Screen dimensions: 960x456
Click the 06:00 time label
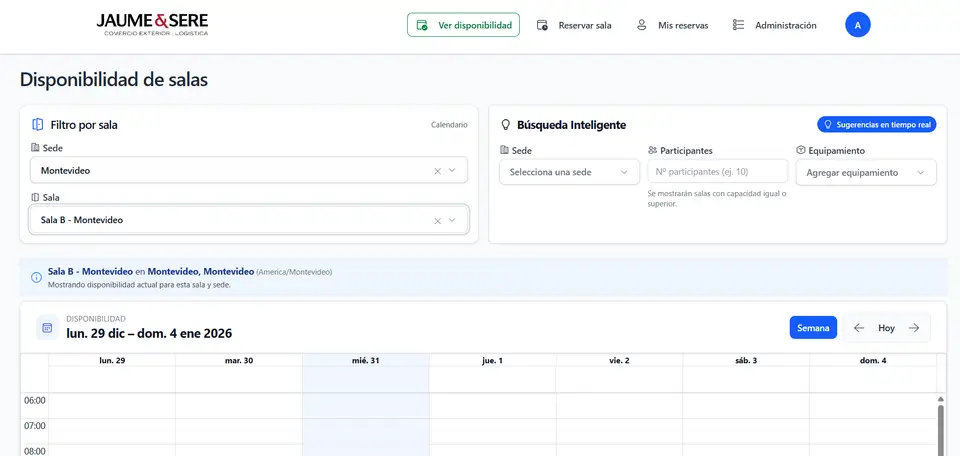pyautogui.click(x=34, y=400)
